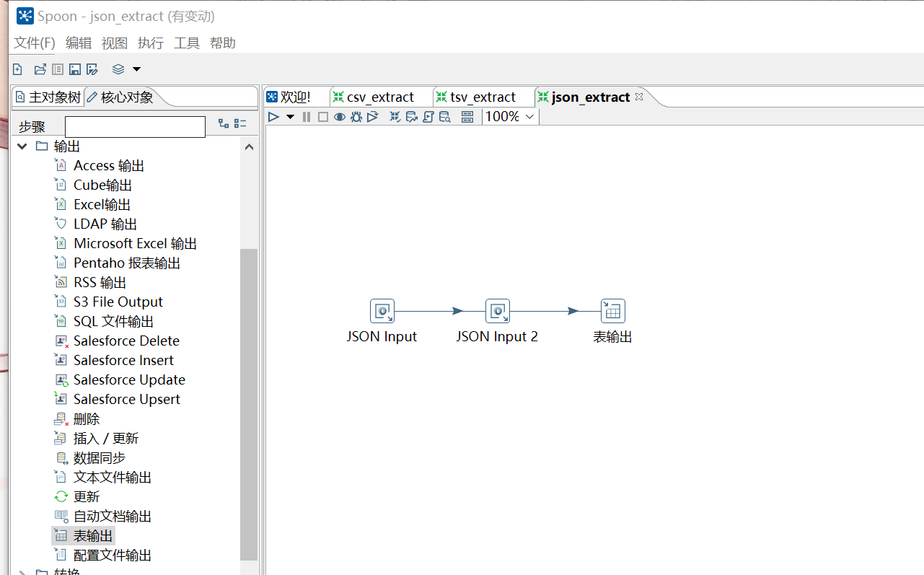924x575 pixels.
Task: Select Pentaho 报表输出 step
Action: point(118,263)
